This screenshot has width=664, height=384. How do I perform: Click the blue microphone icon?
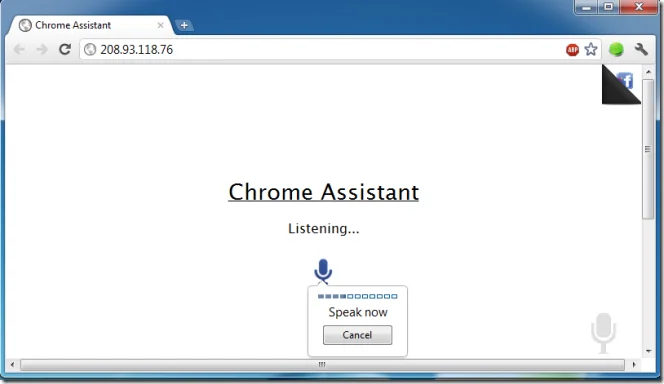323,271
